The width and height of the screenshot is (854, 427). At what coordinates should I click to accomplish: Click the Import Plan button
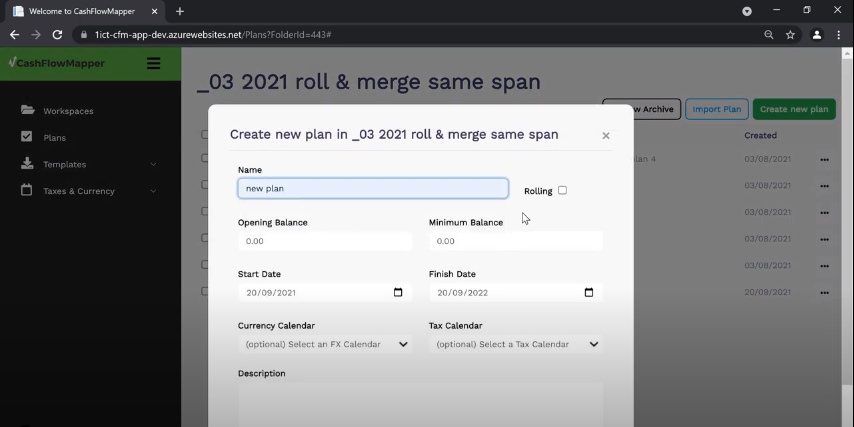[717, 109]
